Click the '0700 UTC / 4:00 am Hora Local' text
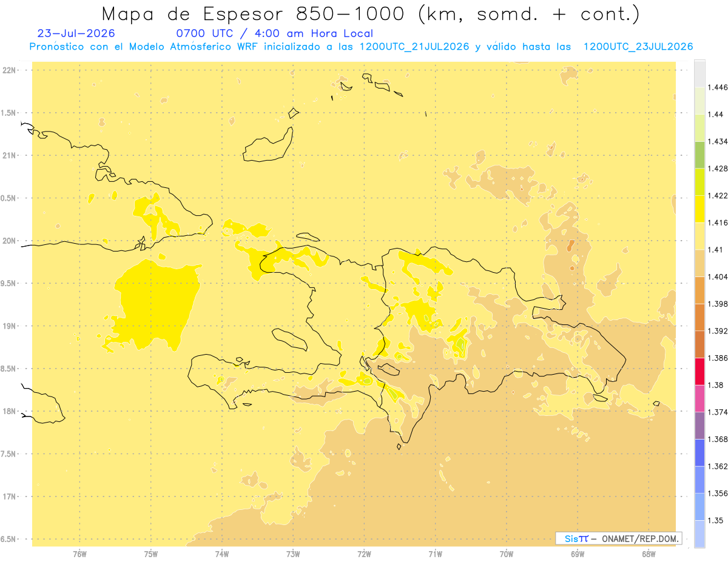Screen dimensions: 728x562 point(274,33)
